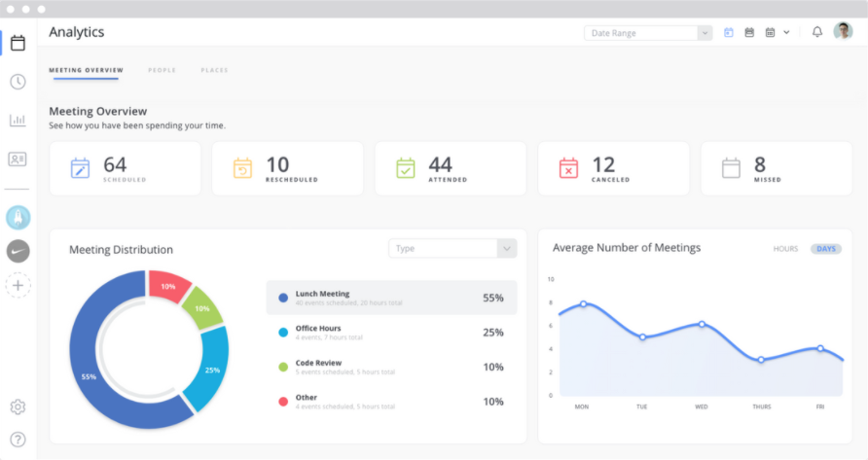
Task: Open the Type dropdown in Meeting Distribution
Action: (452, 249)
